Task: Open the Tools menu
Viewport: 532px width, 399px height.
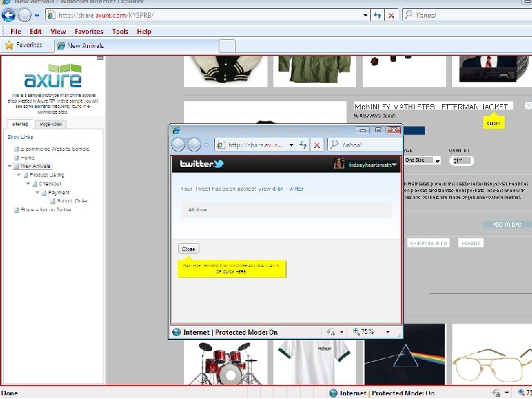Action: pos(120,32)
